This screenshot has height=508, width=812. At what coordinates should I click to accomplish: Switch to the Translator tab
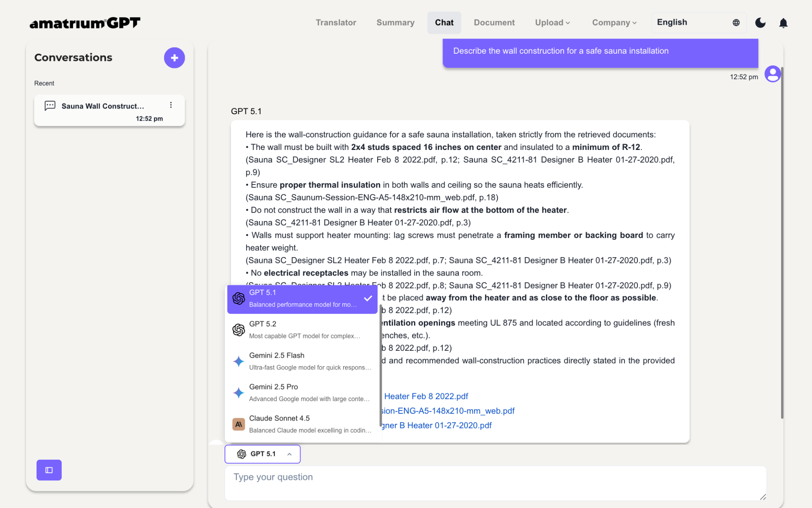click(336, 23)
